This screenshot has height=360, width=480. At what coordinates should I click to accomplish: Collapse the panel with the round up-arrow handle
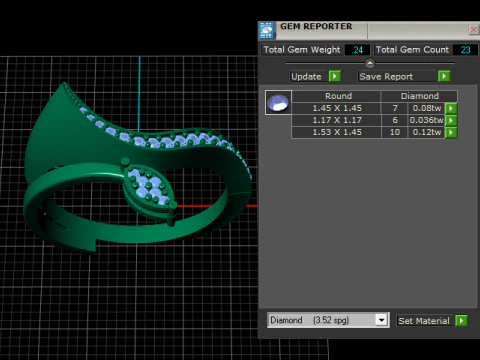(370, 63)
